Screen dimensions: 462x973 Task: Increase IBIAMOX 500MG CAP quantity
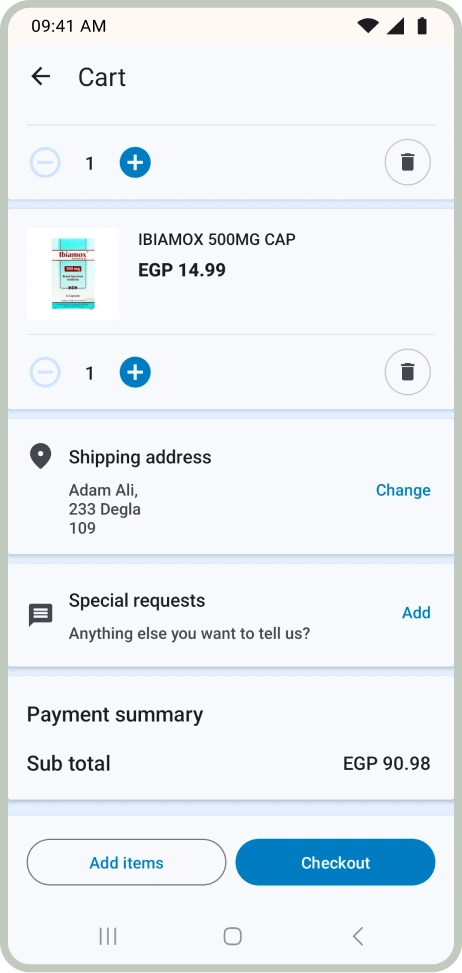click(135, 372)
